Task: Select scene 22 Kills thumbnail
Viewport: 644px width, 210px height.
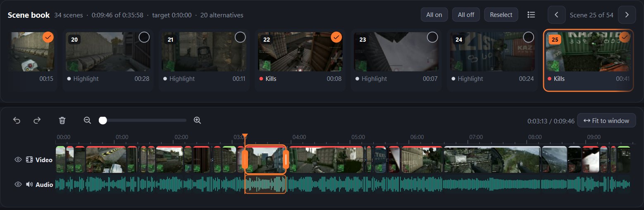Action: 301,52
